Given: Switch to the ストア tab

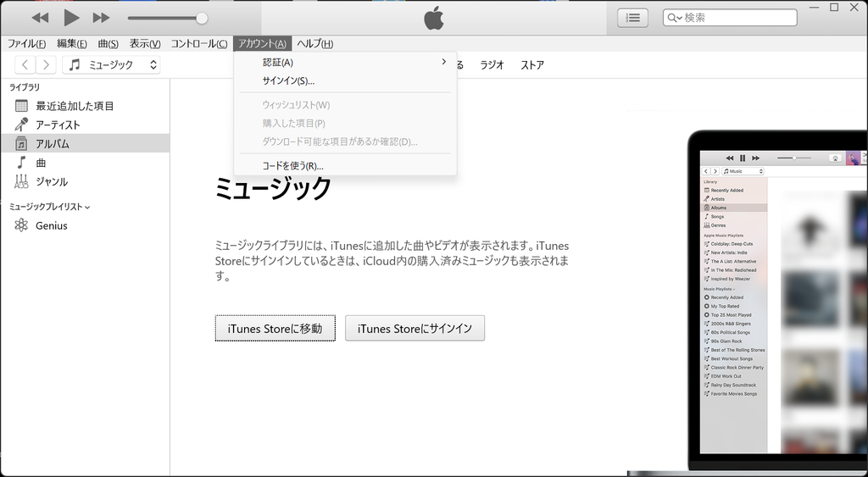Looking at the screenshot, I should [532, 65].
